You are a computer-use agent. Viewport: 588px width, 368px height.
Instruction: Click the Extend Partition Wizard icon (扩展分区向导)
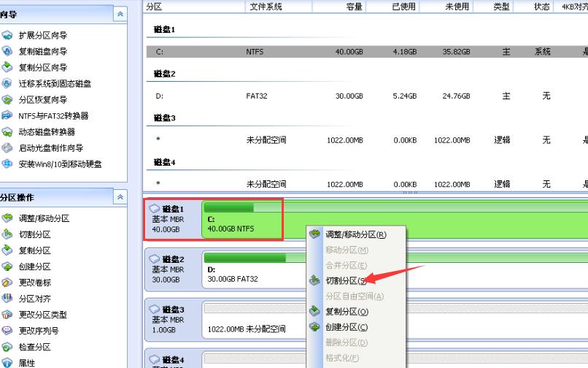tap(7, 36)
